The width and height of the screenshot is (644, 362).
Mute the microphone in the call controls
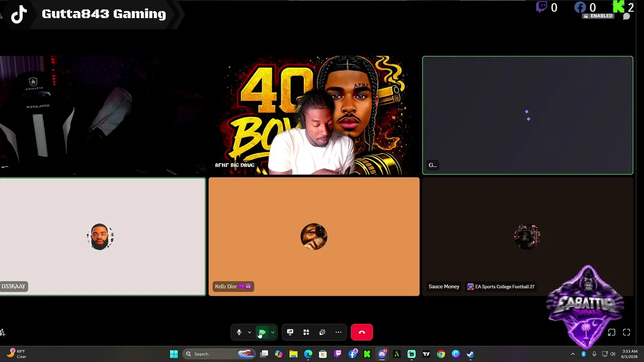pos(239,332)
